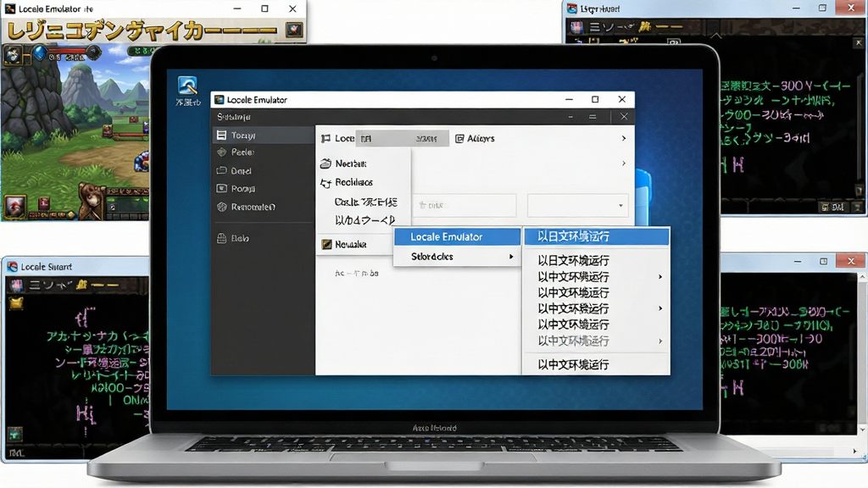Click the yellow figure icon in top-right terminal toolbar

(x=644, y=26)
